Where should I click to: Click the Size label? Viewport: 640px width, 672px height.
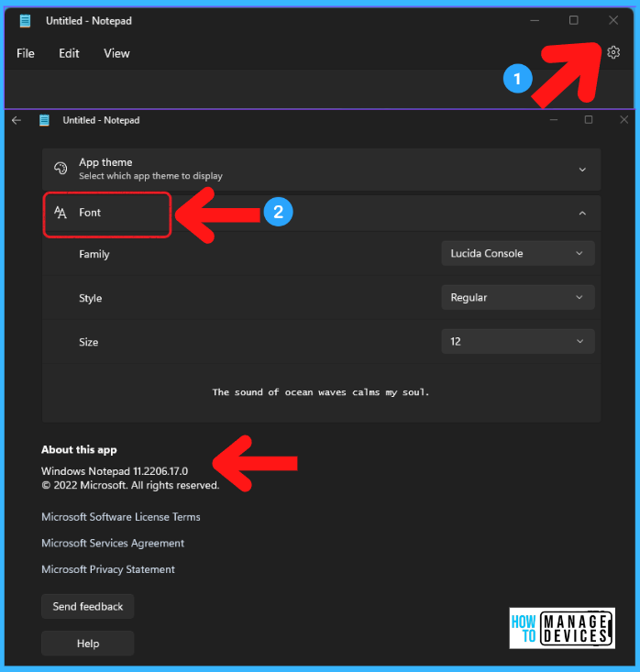89,342
